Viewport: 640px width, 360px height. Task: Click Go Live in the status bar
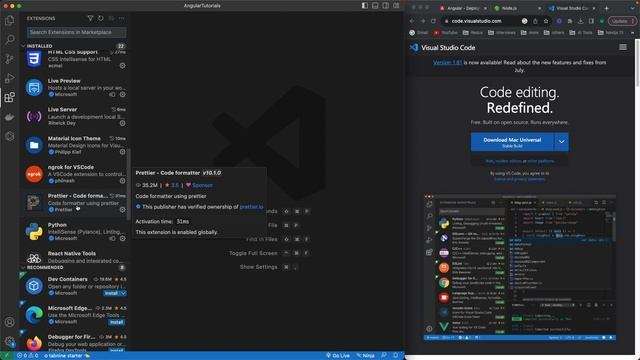[338, 356]
